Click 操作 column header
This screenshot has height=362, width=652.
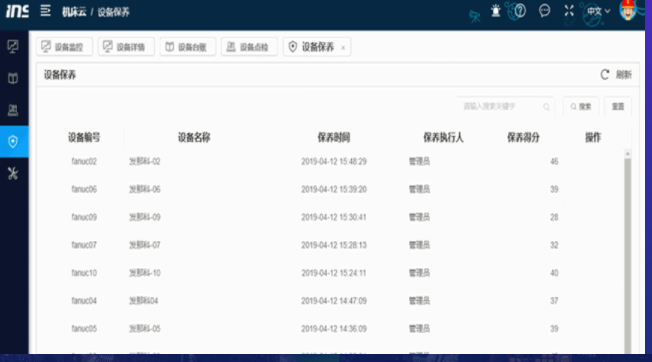point(593,138)
